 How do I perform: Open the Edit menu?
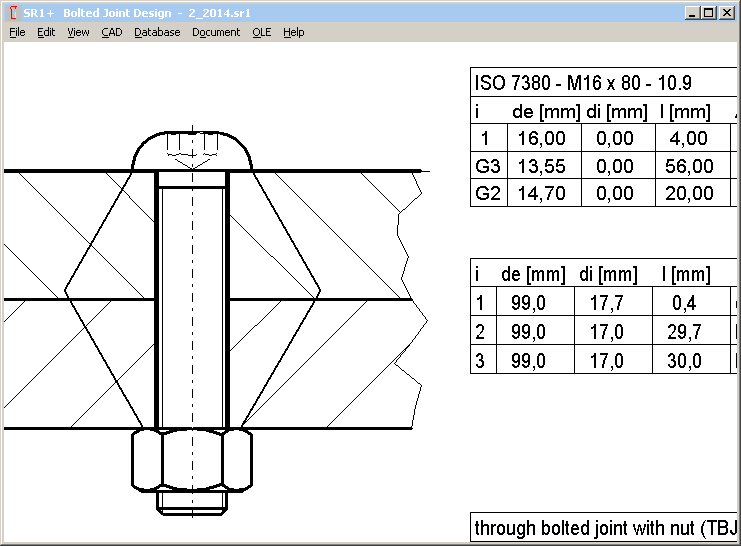[x=46, y=32]
